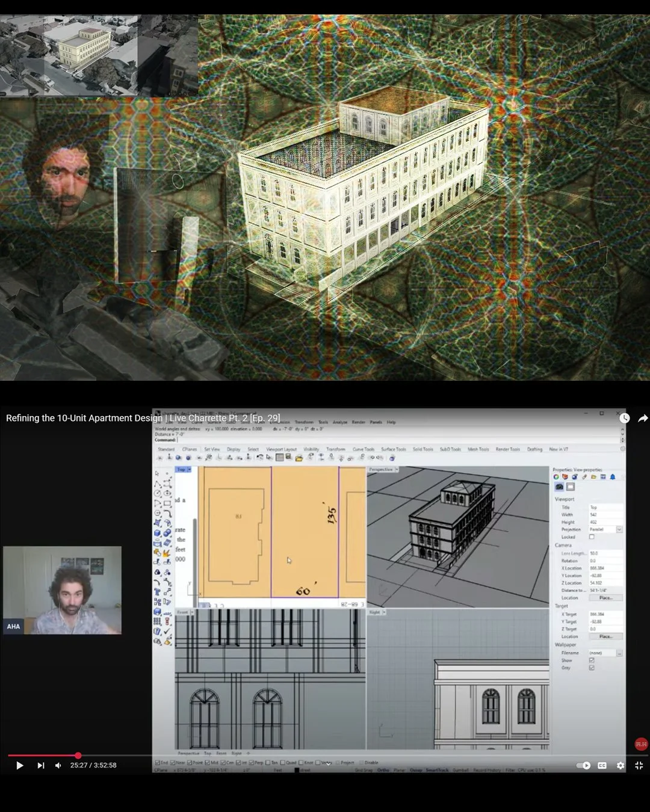
Task: Select the rectangle page icon beside camera
Action: pyautogui.click(x=571, y=487)
